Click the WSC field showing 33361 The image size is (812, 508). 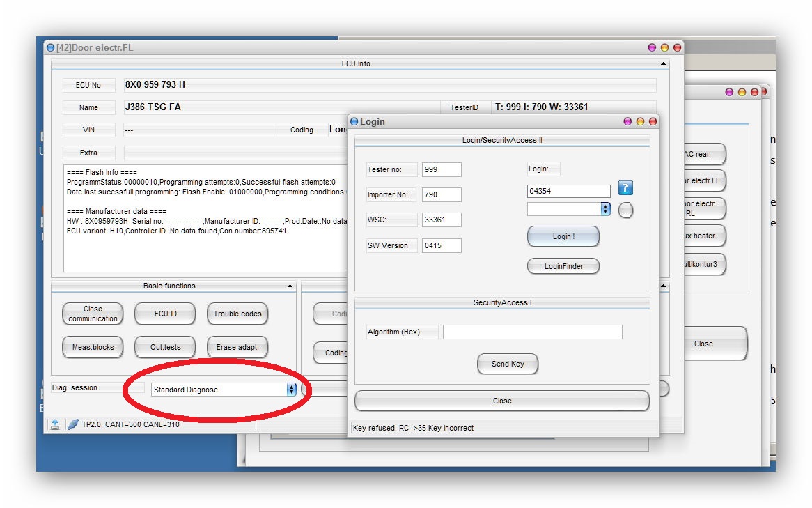442,220
